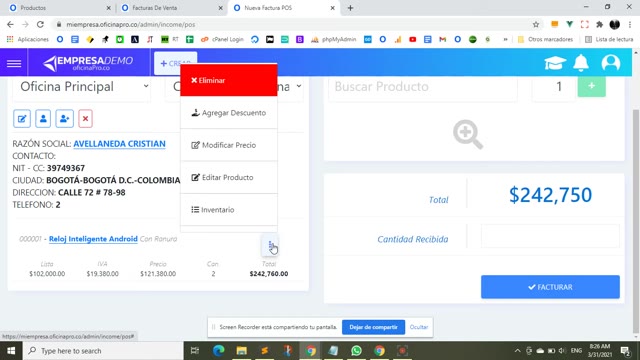This screenshot has height=360, width=640.
Task: Click the edit client pencil icon
Action: [22, 119]
